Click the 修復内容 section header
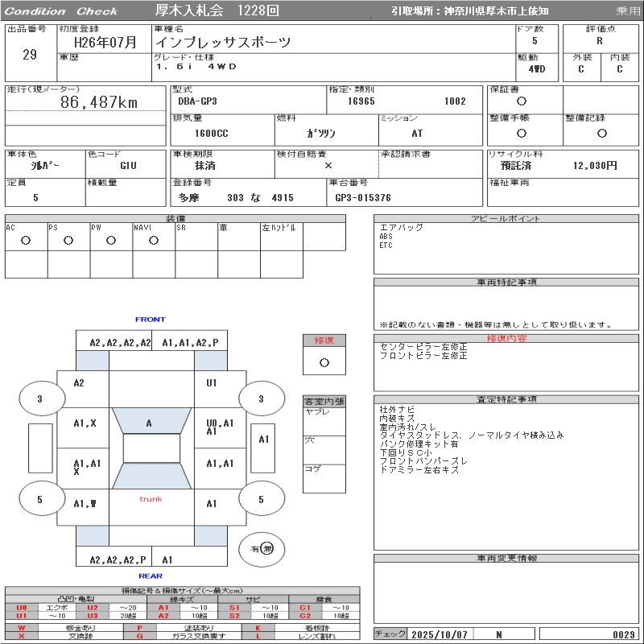 (x=507, y=339)
